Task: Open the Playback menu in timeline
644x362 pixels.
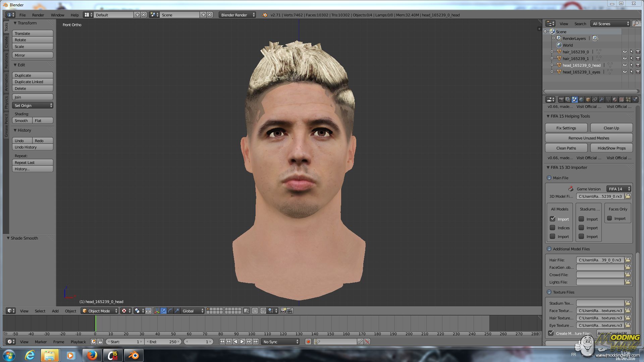Action: pos(78,342)
